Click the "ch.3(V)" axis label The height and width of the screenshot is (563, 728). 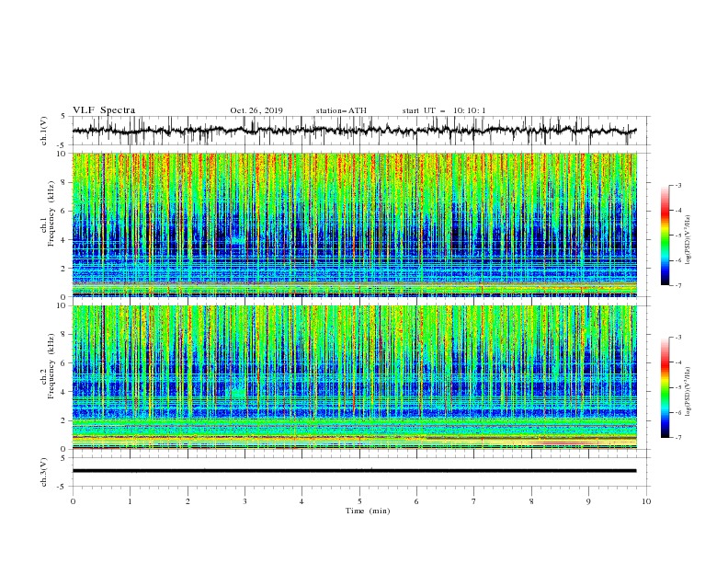44,472
